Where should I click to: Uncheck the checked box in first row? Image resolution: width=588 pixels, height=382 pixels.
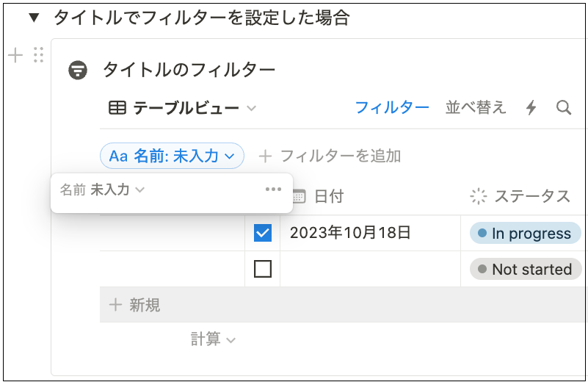coord(262,234)
